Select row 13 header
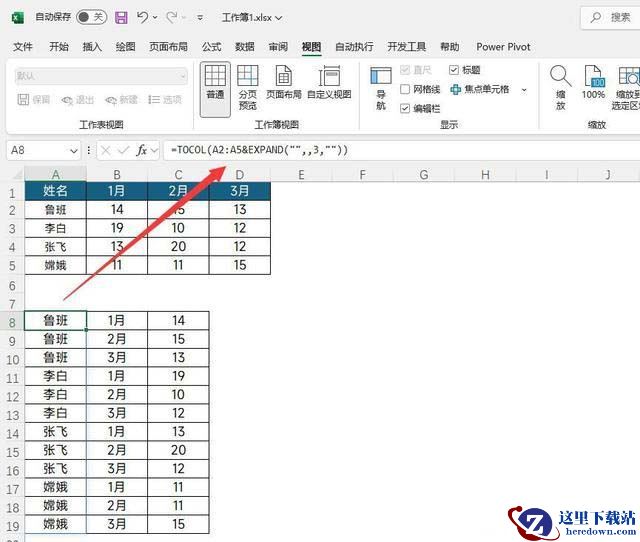This screenshot has height=542, width=640. pyautogui.click(x=12, y=415)
